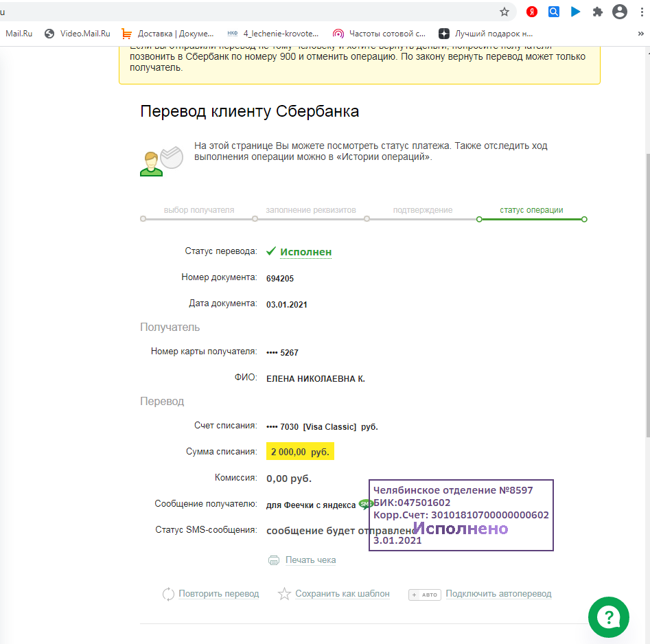Screen dimensions: 650x644
Task: Click the Исполнен status link
Action: coord(305,252)
